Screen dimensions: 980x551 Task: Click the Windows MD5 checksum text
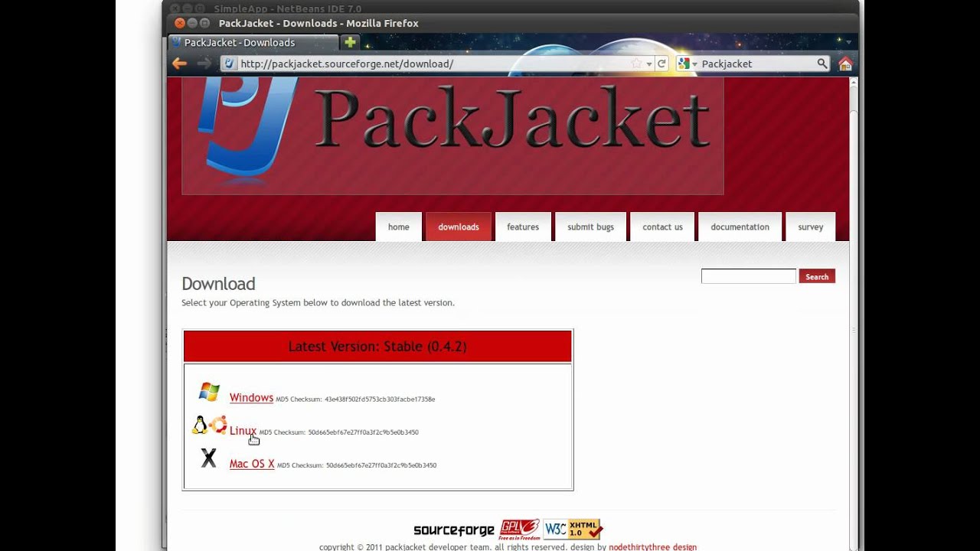coord(355,399)
